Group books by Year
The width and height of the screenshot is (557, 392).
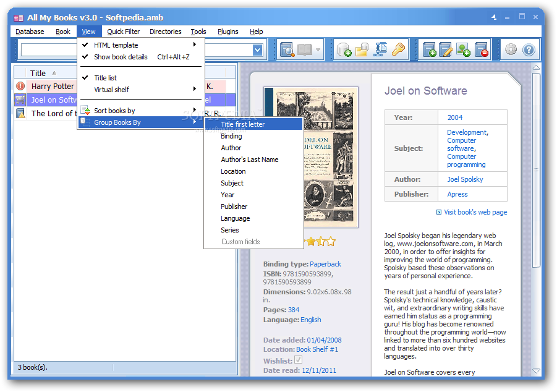(x=253, y=195)
